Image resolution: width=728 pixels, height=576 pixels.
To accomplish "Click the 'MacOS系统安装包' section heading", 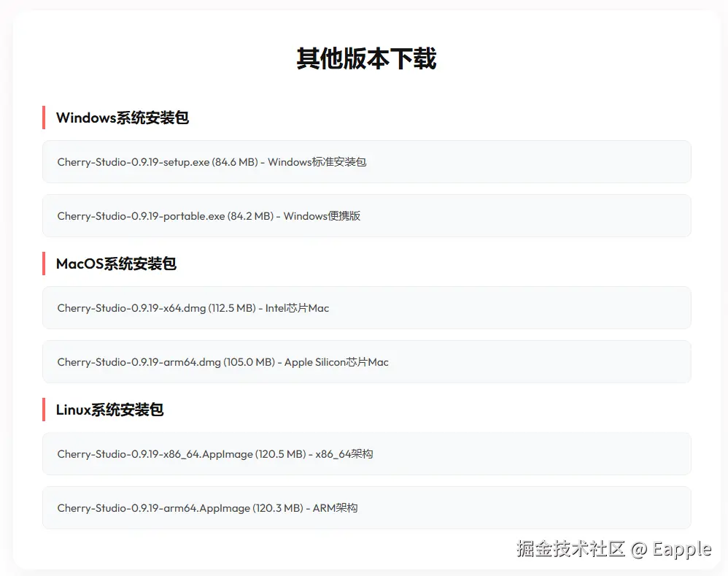I will (x=116, y=264).
